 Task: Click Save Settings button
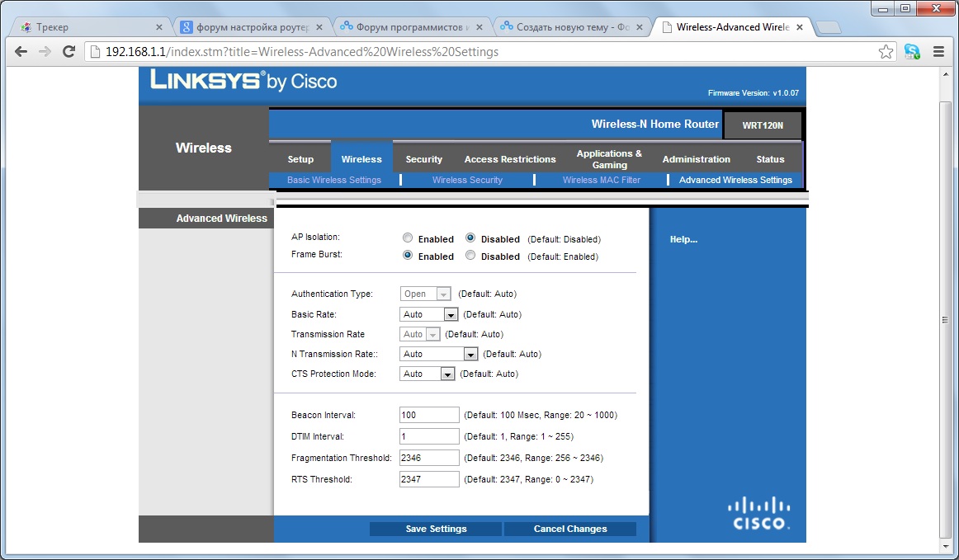click(436, 529)
